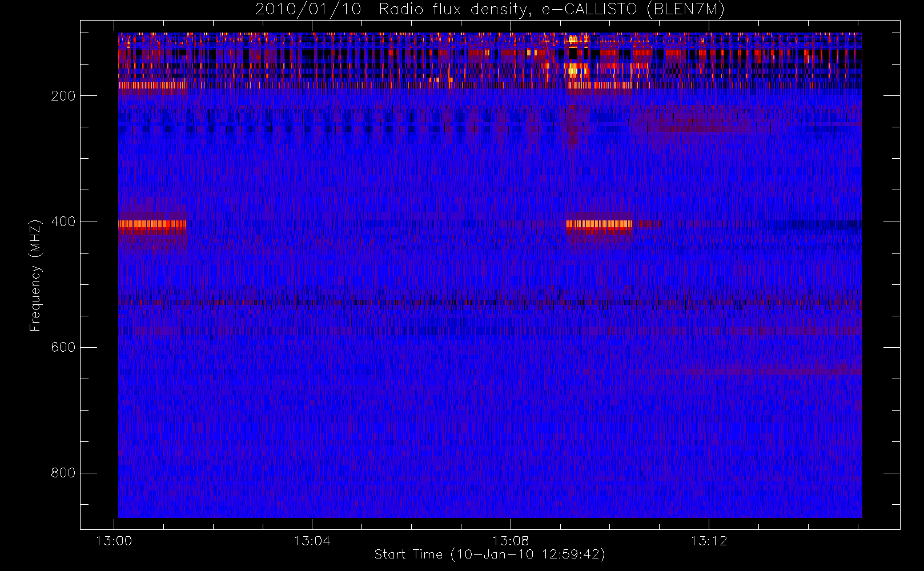The width and height of the screenshot is (924, 571).
Task: Click the bright 400 MHz burst near 13:00
Action: (152, 226)
